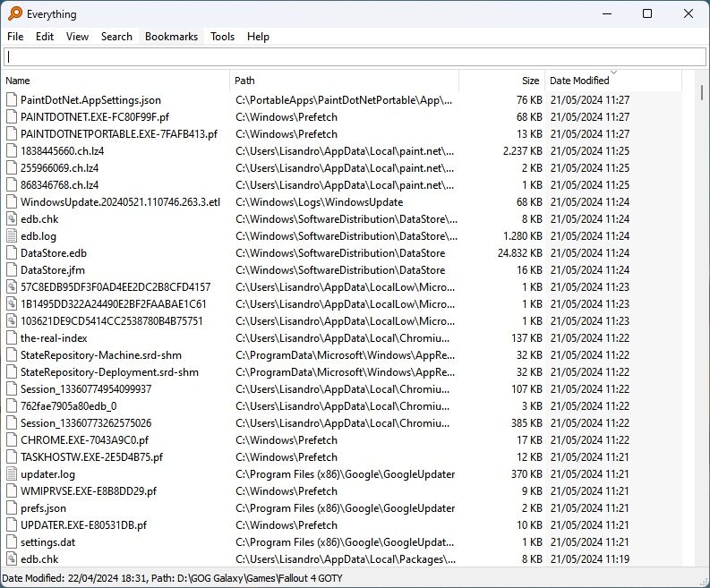Click the 370 KB size cell

tap(526, 474)
